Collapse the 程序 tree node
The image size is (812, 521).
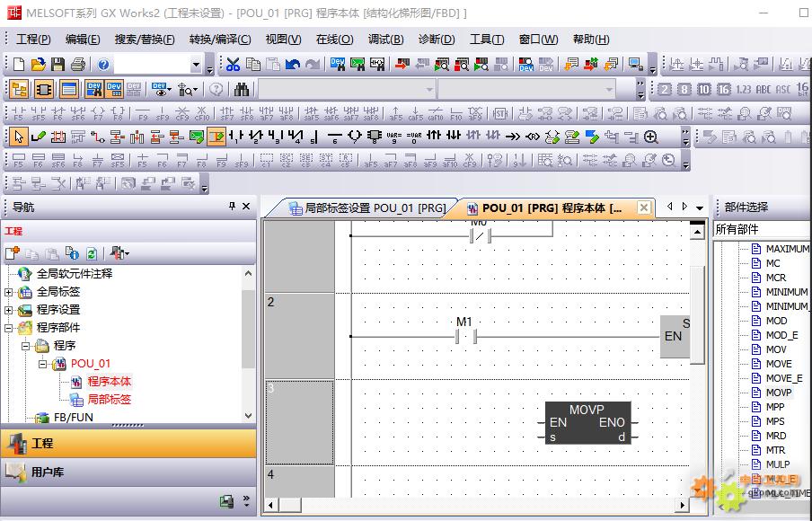[x=25, y=346]
